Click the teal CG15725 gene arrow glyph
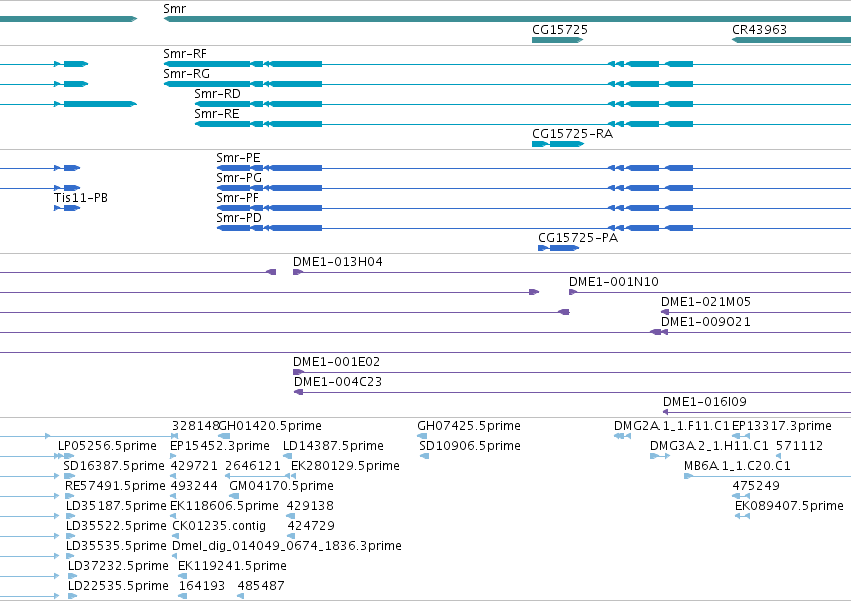 click(557, 40)
